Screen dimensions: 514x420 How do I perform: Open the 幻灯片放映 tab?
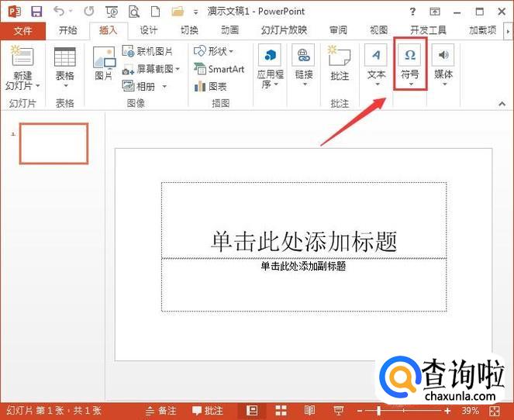click(284, 30)
